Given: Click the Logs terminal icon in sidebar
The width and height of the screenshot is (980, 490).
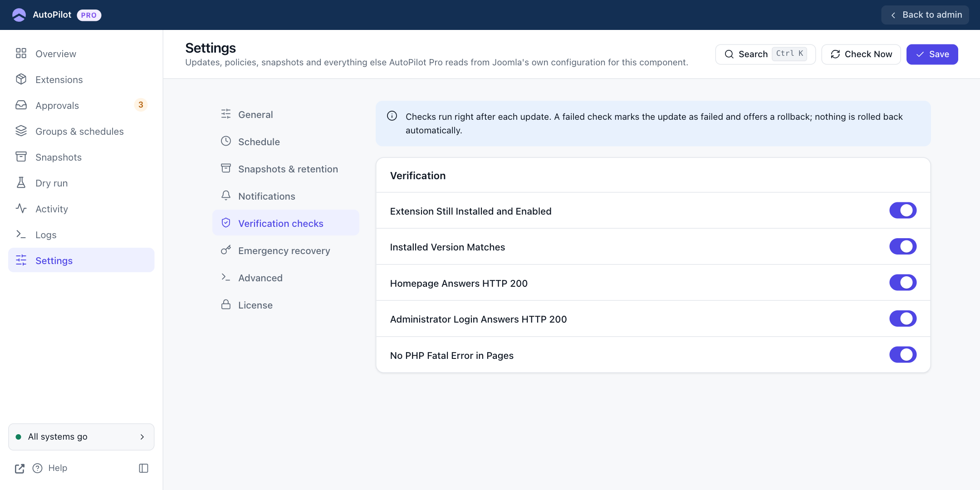Looking at the screenshot, I should (21, 235).
